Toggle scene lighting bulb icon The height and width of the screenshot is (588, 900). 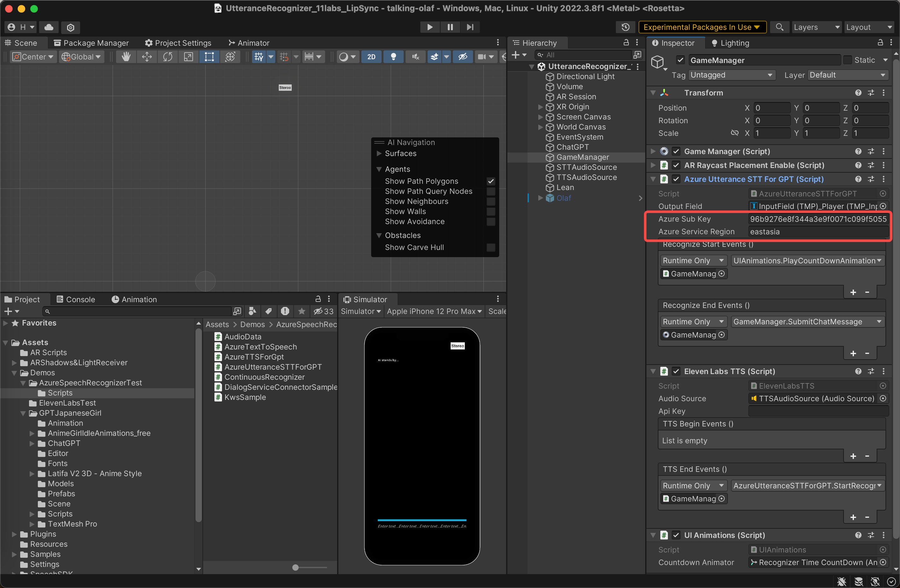(393, 57)
